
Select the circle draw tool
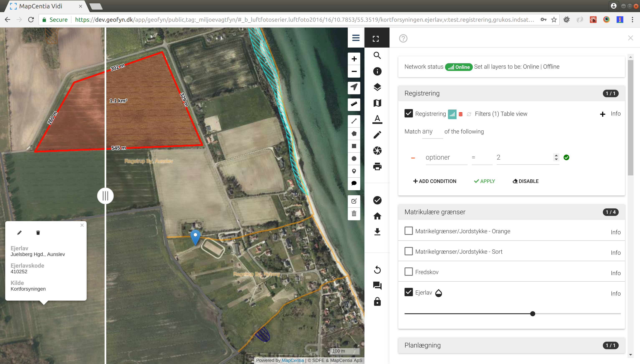[x=354, y=159]
